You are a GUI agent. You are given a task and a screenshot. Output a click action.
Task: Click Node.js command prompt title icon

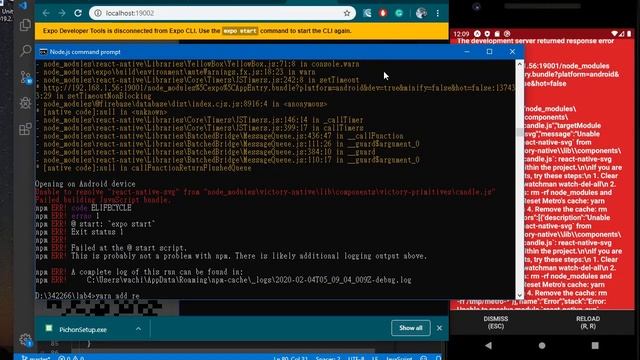(x=43, y=52)
